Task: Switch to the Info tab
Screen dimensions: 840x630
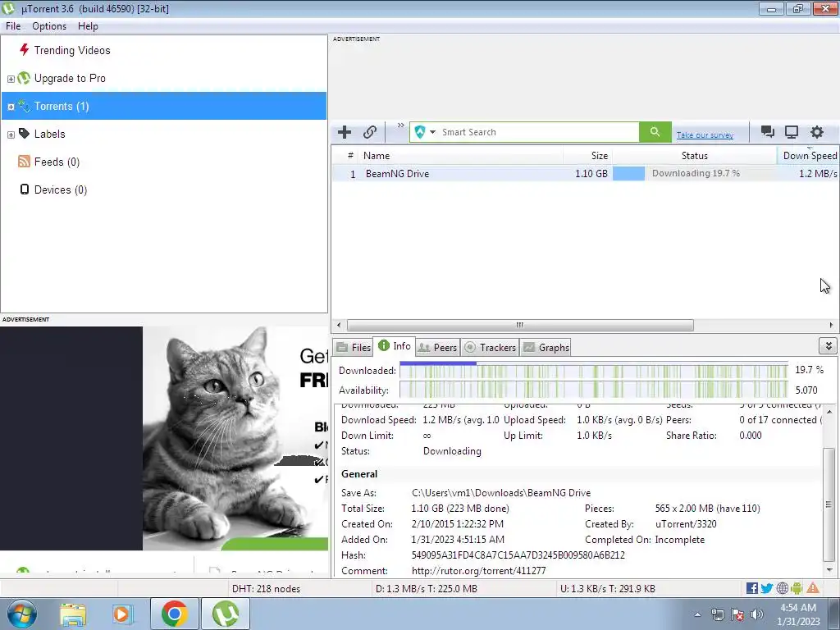Action: coord(395,346)
